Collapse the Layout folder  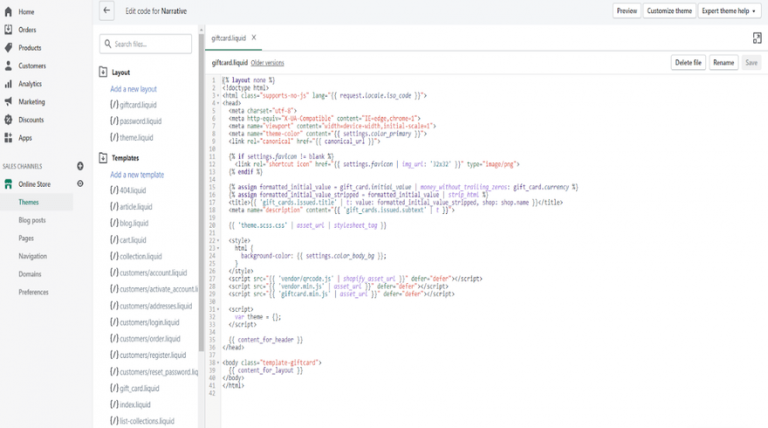(x=103, y=73)
